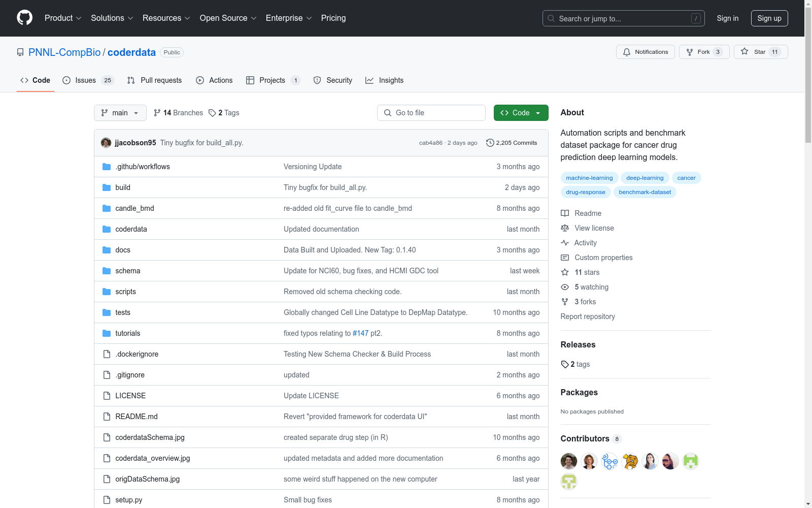Screen dimensions: 812x508
Task: Click the folder icon beside .github/workflows
Action: 107,167
